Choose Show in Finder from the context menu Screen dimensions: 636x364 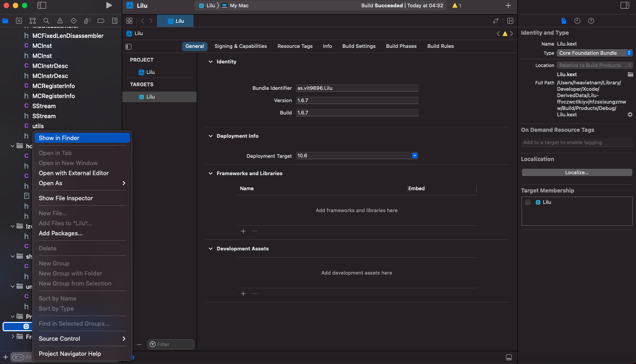[x=82, y=138]
